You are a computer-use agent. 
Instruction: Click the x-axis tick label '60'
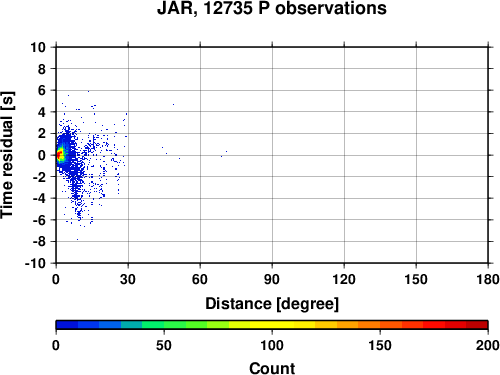click(200, 279)
